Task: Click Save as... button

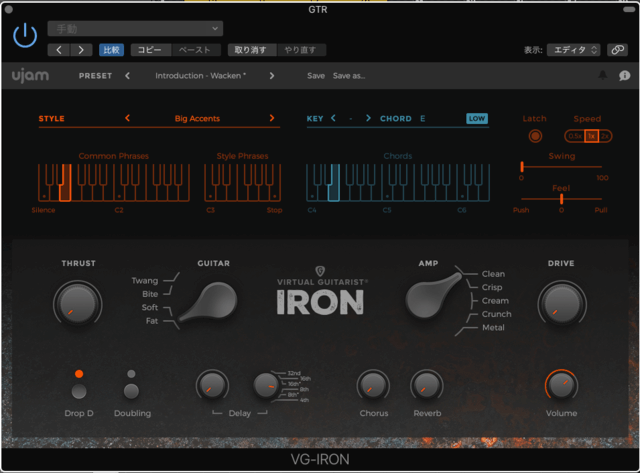Action: click(349, 76)
